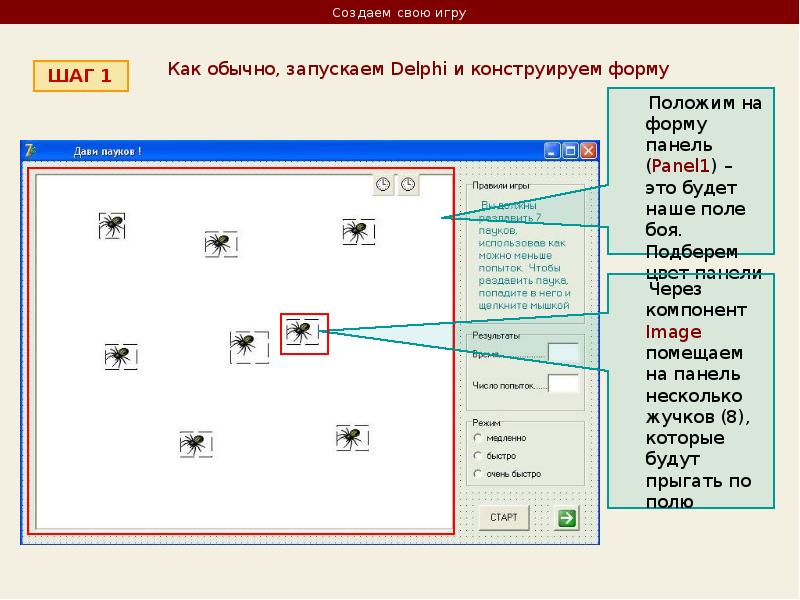Maximize the "Дави пауков !" window
The height and width of the screenshot is (600, 800).
570,151
